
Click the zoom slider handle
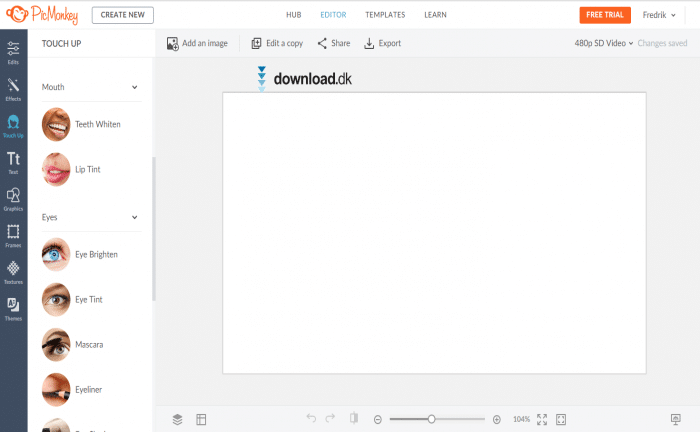pyautogui.click(x=431, y=419)
